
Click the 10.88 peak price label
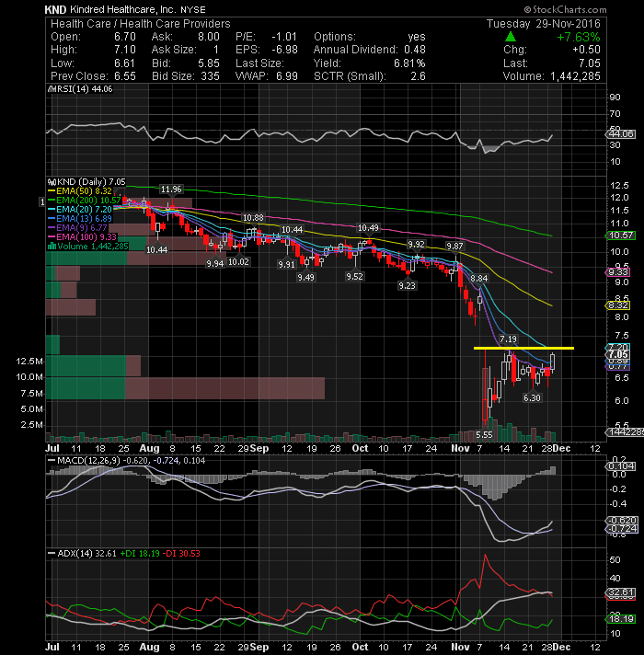253,218
